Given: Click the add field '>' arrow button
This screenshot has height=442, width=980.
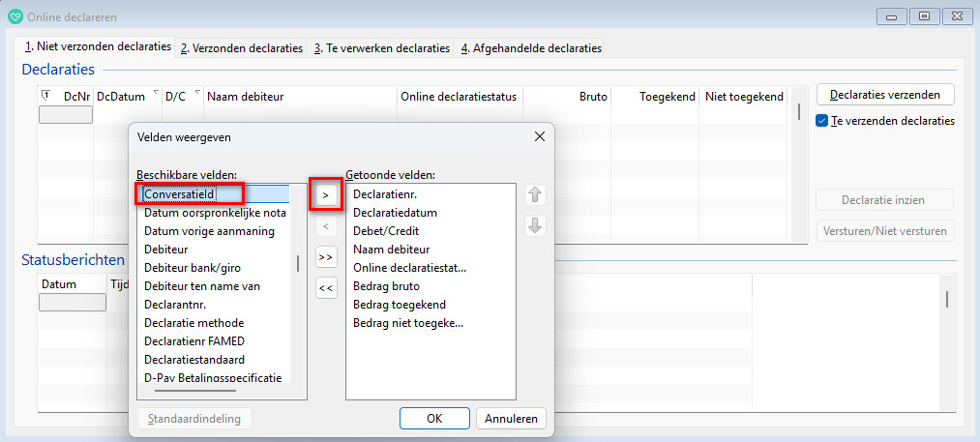Looking at the screenshot, I should (326, 195).
